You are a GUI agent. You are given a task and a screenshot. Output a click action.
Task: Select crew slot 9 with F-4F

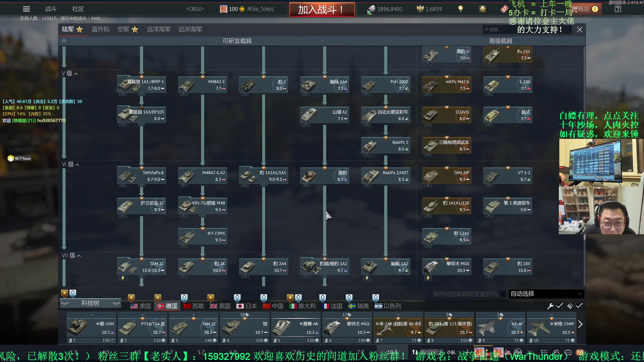500,328
